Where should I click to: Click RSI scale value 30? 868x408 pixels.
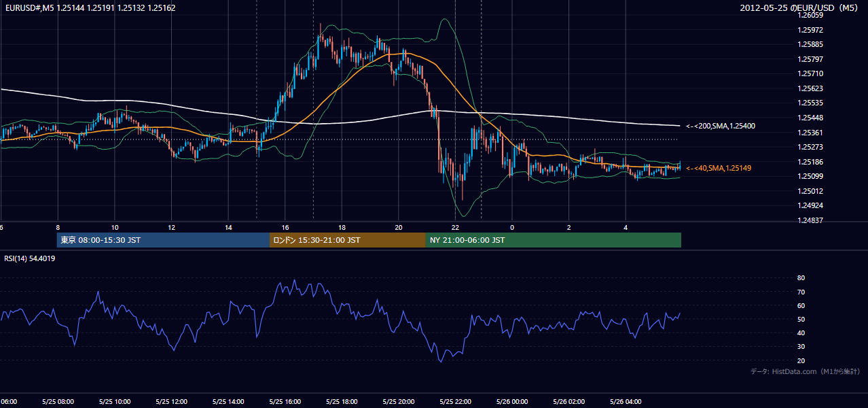(x=801, y=347)
